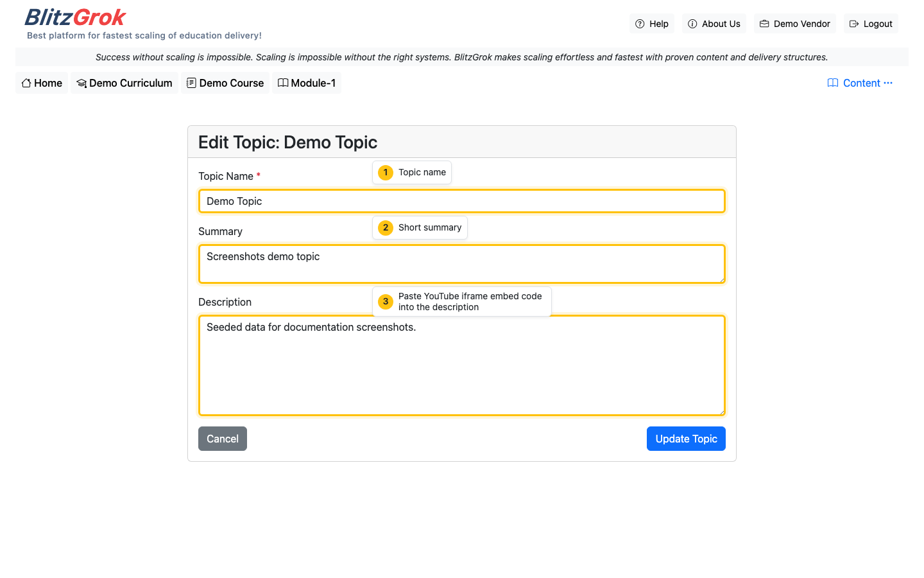The height and width of the screenshot is (578, 924).
Task: Click the Content book icon
Action: click(832, 83)
